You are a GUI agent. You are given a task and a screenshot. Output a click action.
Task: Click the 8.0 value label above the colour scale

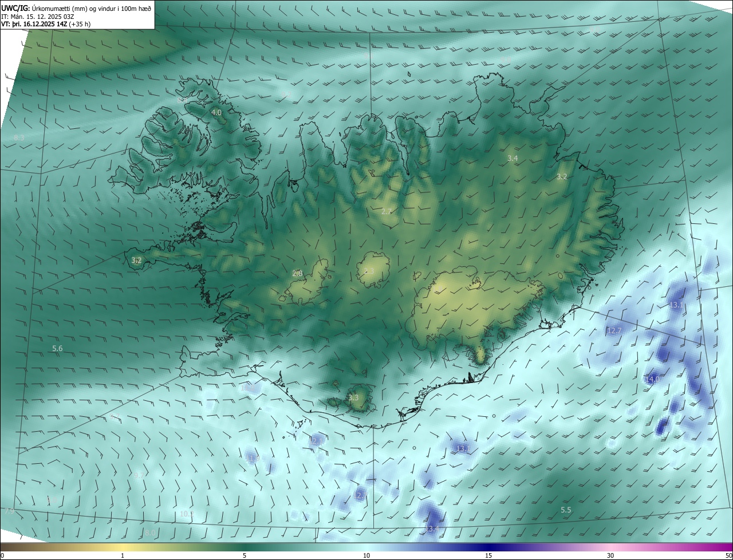click(x=149, y=533)
